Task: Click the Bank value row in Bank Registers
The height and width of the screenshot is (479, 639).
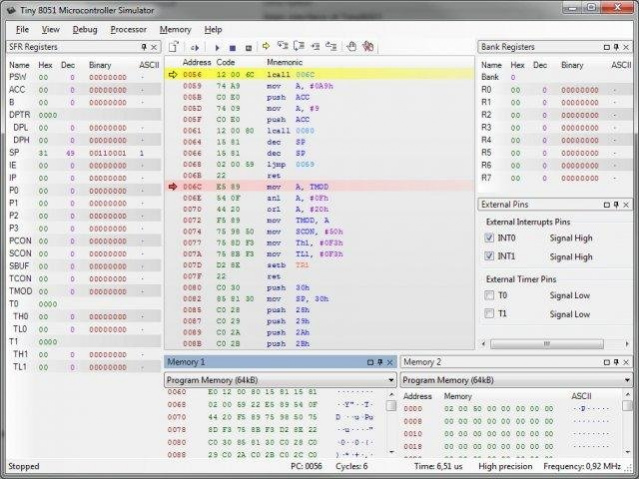Action: tap(556, 77)
